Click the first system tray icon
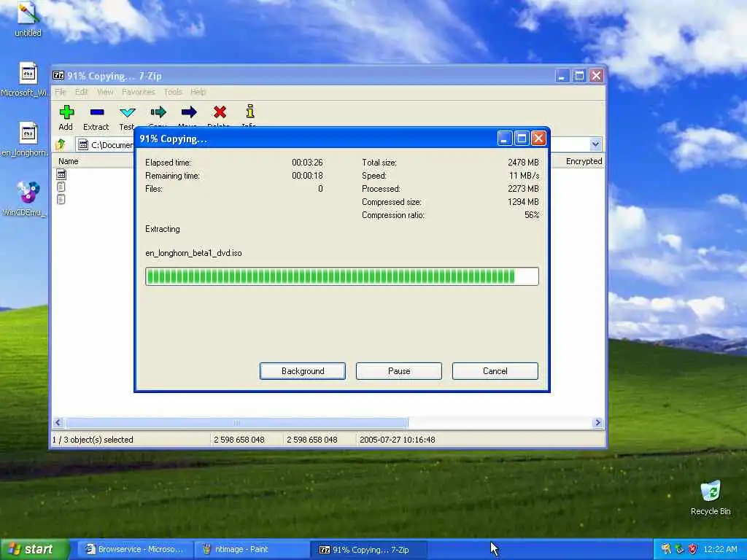The image size is (747, 560). coord(665,549)
